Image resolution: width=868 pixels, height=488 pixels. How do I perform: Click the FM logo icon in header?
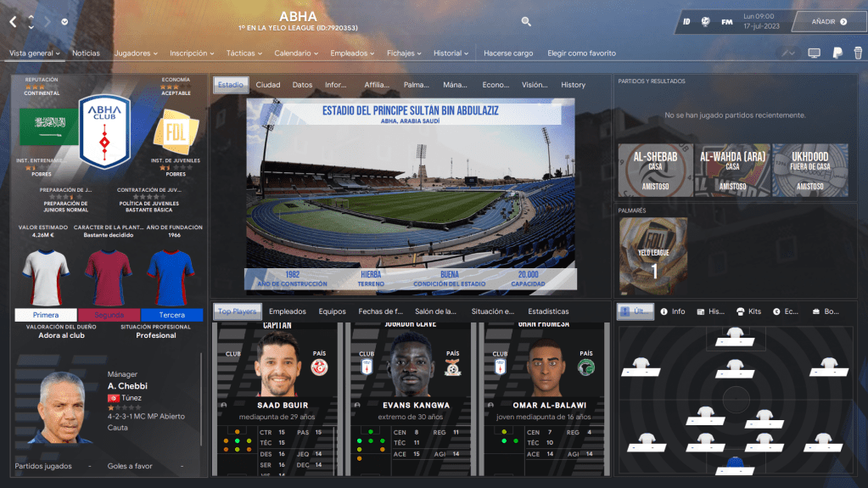(x=727, y=22)
